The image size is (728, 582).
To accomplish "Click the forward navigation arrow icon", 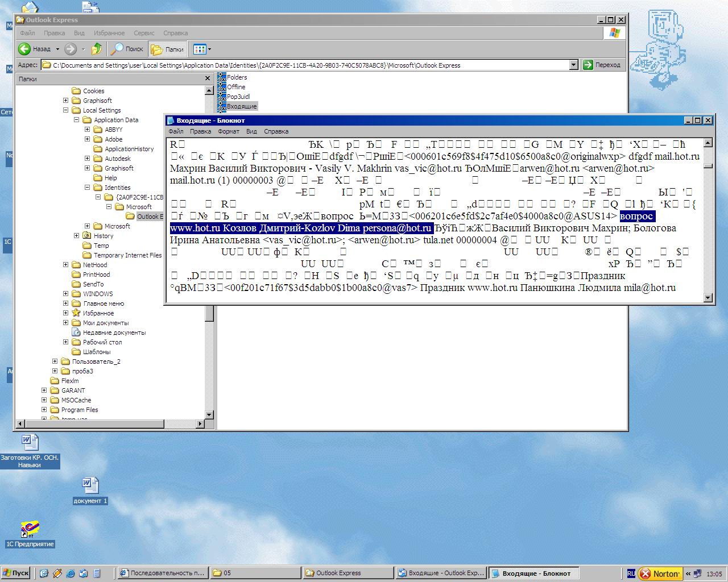I will click(71, 49).
